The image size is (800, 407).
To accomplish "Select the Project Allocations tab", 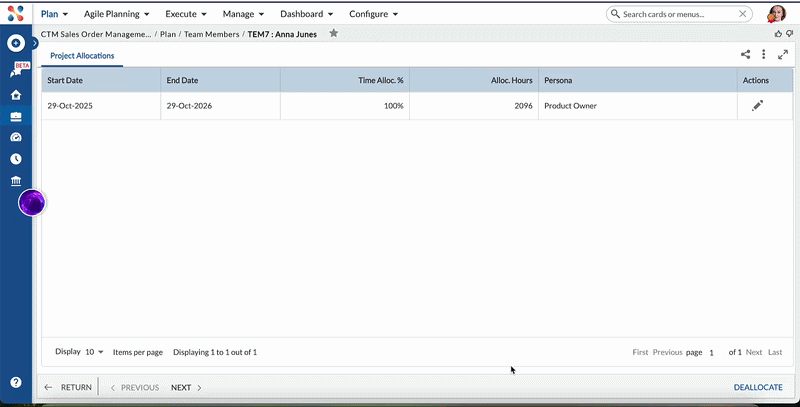I will click(x=82, y=56).
